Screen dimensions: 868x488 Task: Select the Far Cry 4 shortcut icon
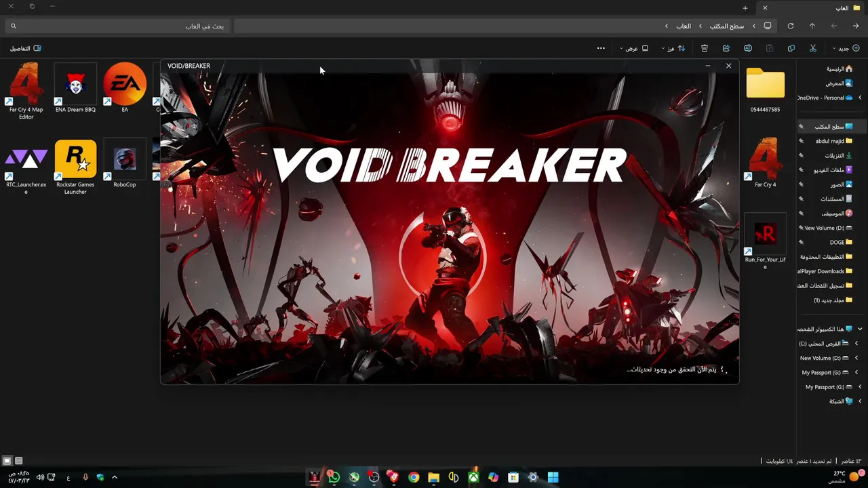765,163
